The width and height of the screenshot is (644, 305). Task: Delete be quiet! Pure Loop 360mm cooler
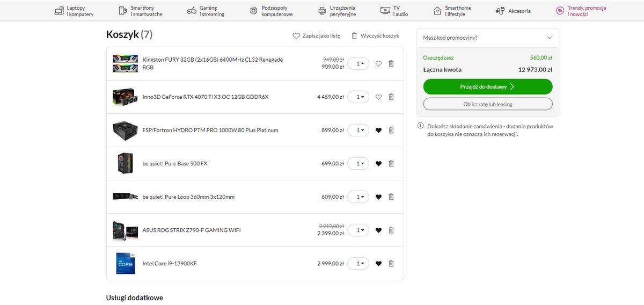click(x=391, y=197)
